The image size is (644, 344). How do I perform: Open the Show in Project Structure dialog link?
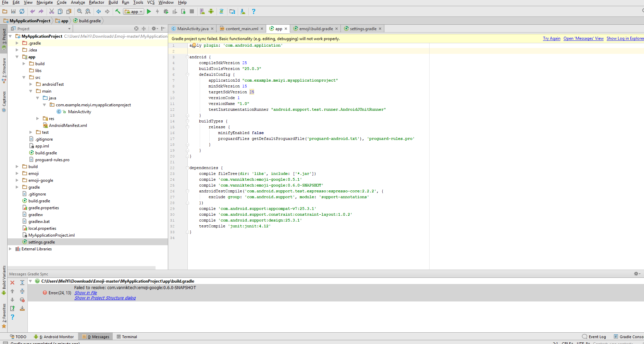point(105,298)
